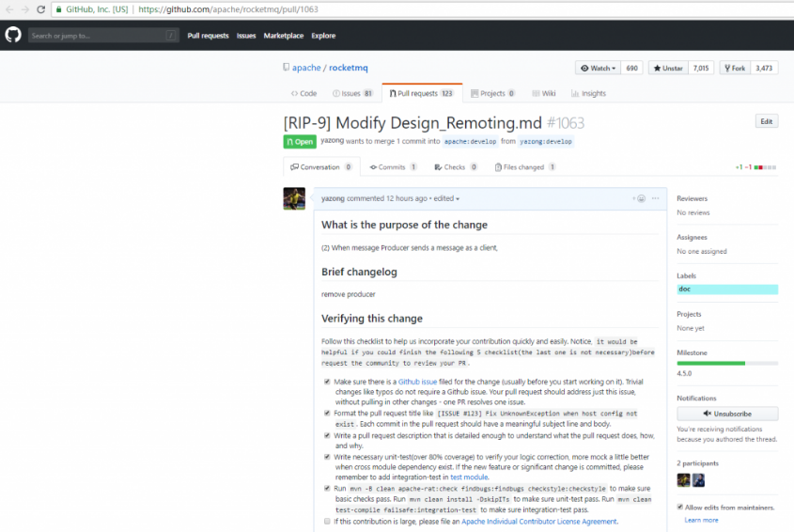Open Marketplace in the top navigation

[284, 36]
